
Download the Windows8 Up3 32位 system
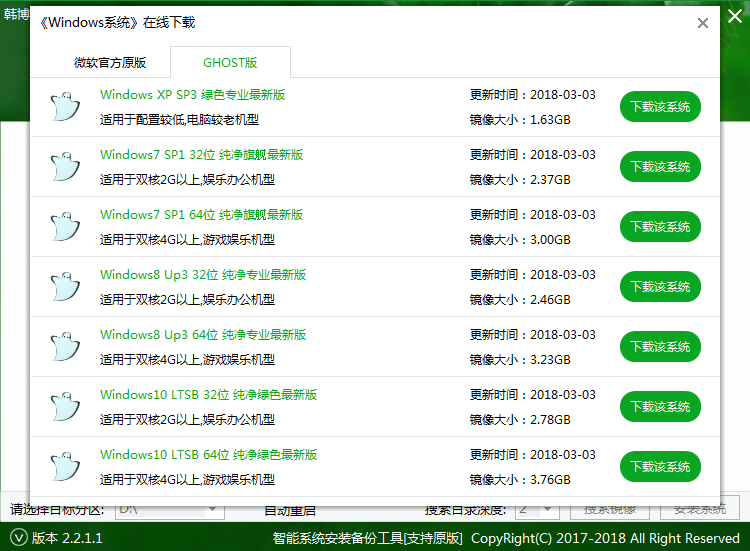660,287
